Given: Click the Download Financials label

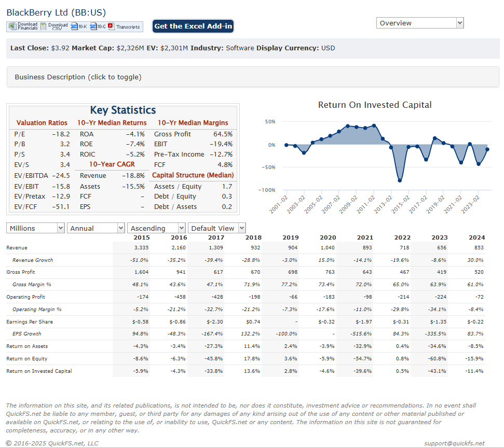Looking at the screenshot, I should [28, 26].
